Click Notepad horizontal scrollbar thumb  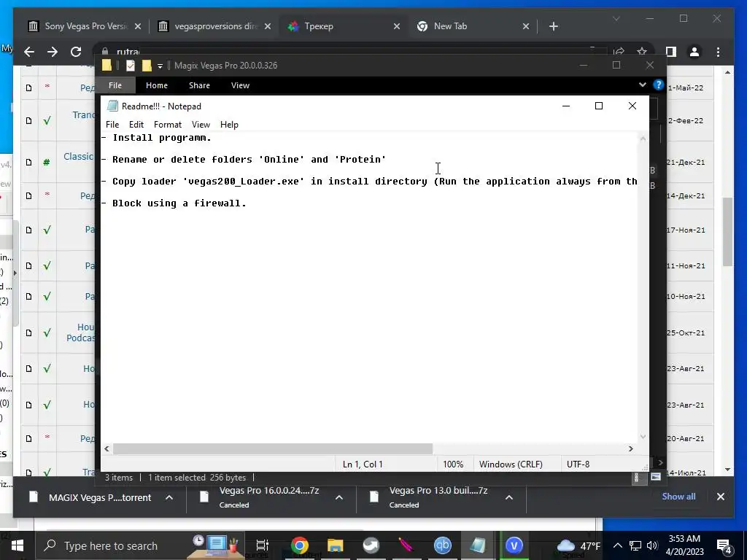pyautogui.click(x=273, y=448)
